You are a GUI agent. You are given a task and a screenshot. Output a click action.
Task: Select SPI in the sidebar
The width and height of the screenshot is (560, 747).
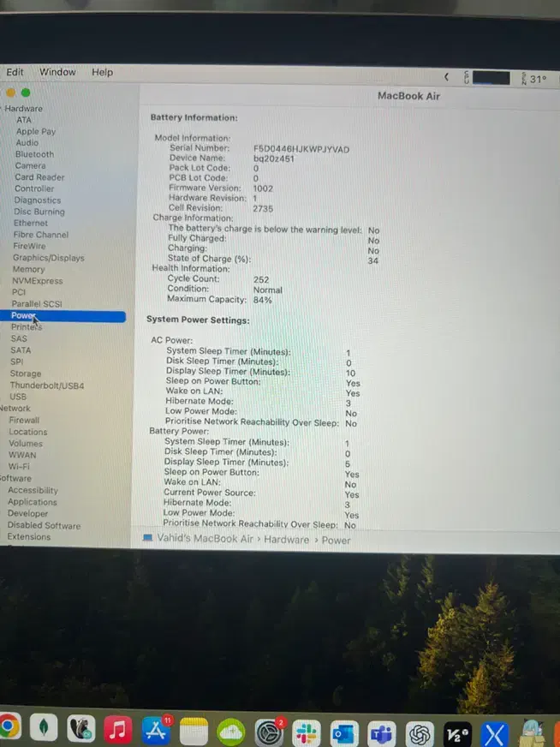click(16, 362)
